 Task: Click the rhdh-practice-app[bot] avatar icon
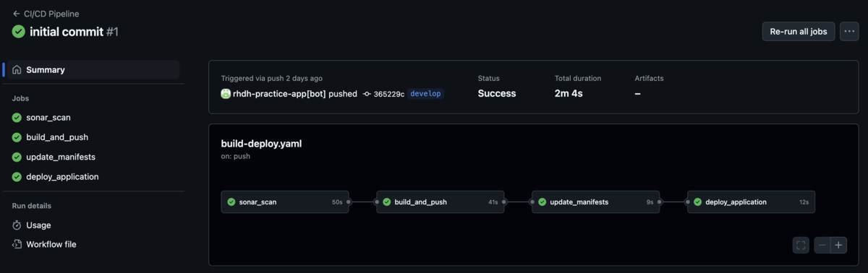click(226, 94)
